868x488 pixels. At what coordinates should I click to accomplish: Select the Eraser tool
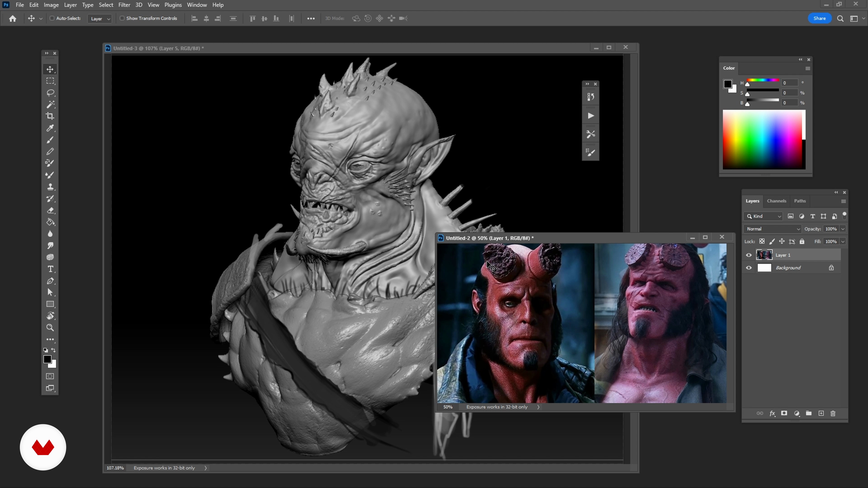[50, 211]
